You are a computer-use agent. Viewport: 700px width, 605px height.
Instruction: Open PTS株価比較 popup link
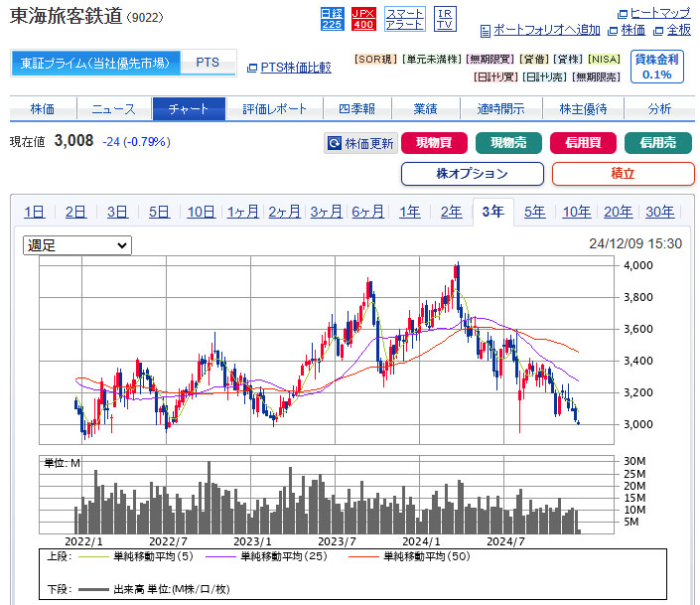(x=289, y=67)
